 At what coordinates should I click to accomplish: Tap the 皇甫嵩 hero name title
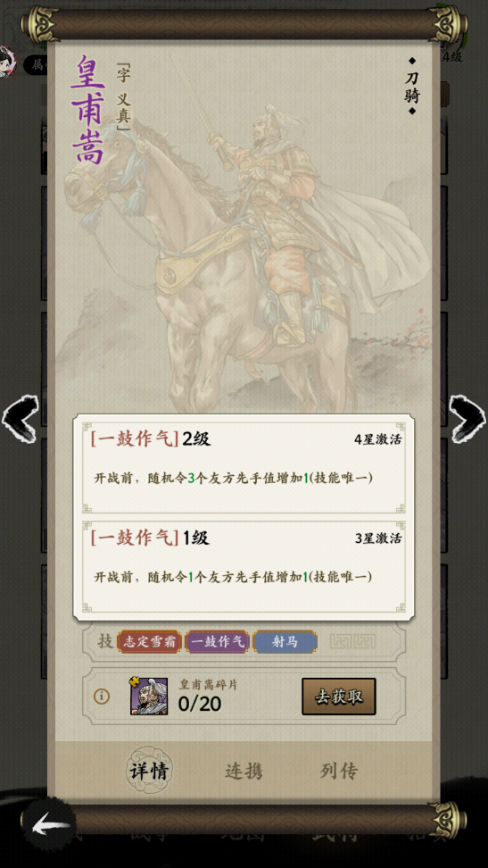(88, 109)
